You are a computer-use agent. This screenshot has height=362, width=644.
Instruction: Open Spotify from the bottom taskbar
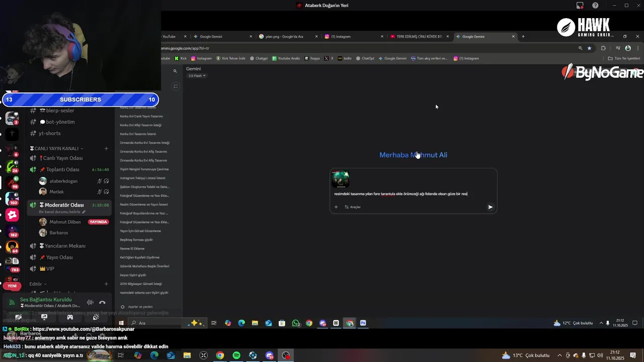[236, 355]
